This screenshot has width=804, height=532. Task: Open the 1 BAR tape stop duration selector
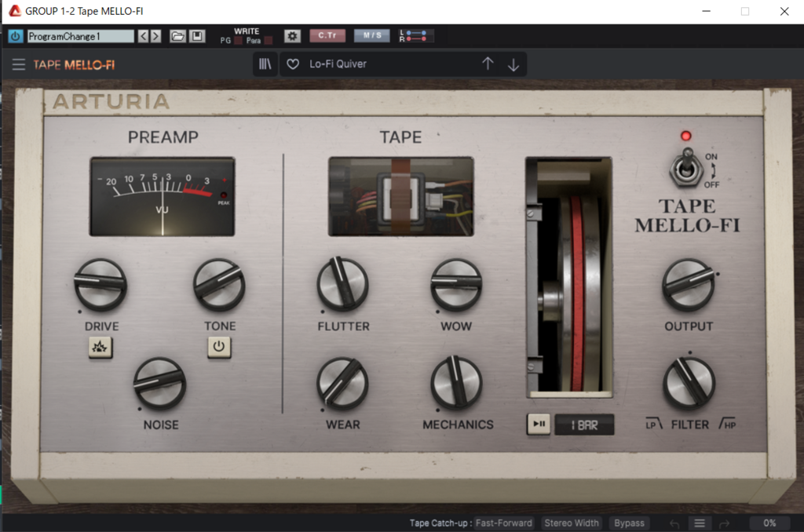click(x=584, y=425)
